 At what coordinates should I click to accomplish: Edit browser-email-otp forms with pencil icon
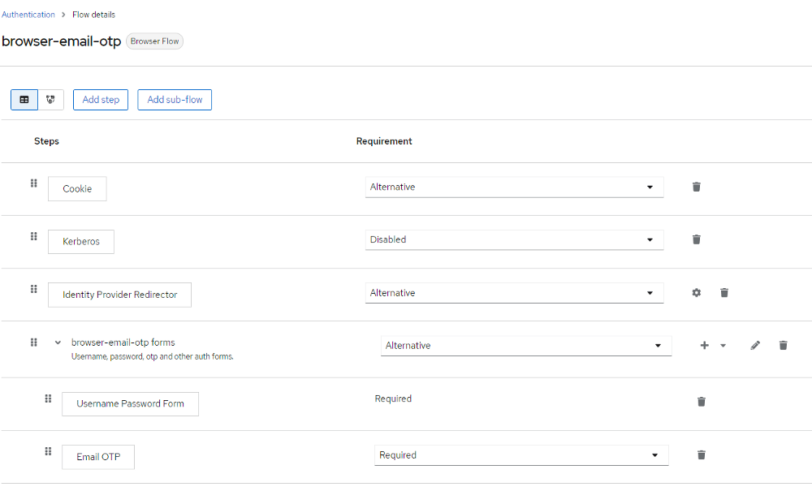pos(755,346)
